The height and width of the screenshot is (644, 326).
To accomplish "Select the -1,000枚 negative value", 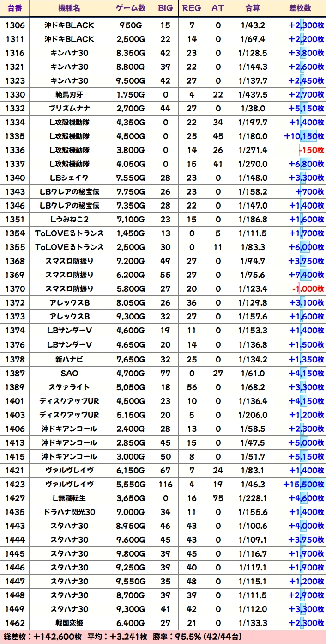I will coord(308,289).
